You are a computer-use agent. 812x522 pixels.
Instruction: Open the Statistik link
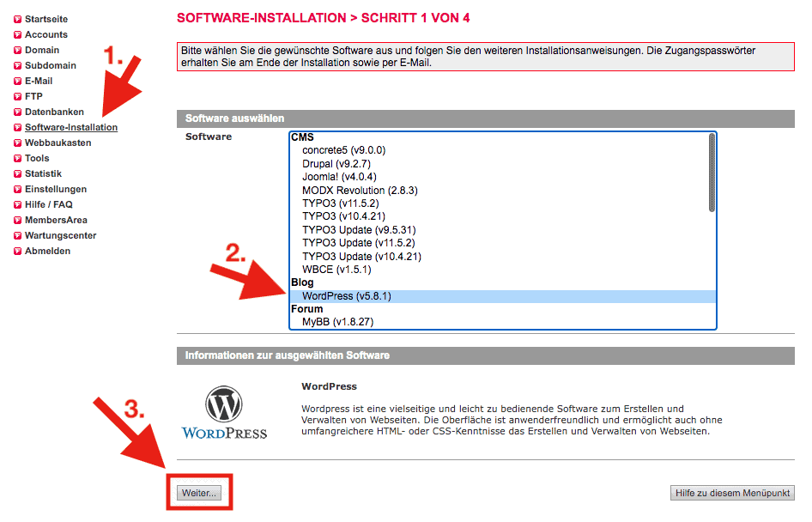(43, 173)
